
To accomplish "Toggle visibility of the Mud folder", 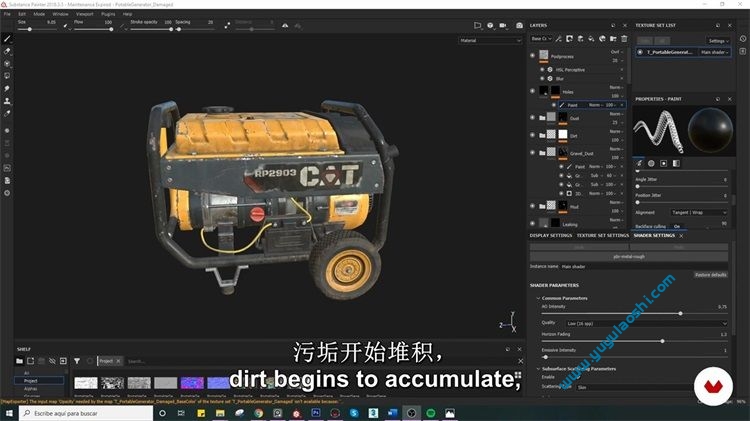I will (x=532, y=206).
